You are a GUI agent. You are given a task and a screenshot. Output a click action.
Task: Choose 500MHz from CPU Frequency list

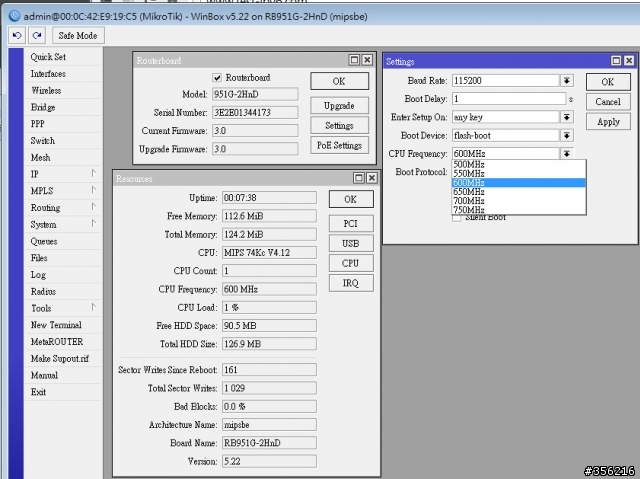click(518, 164)
